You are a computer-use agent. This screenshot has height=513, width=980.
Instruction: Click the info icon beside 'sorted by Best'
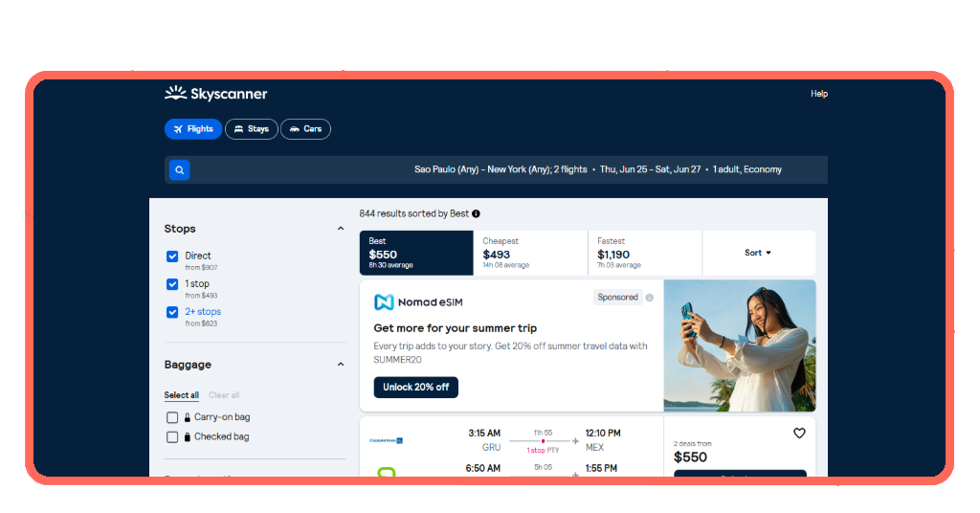(477, 213)
